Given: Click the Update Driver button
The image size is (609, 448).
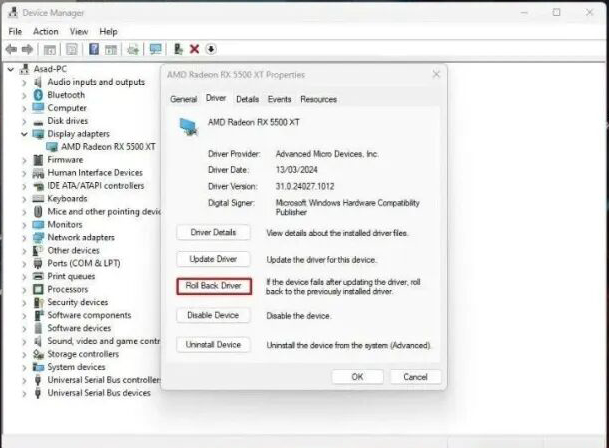Looking at the screenshot, I should click(x=213, y=259).
